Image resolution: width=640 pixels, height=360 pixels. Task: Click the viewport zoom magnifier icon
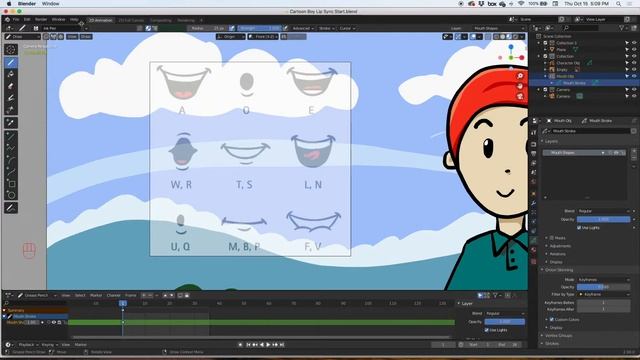pyautogui.click(x=520, y=76)
